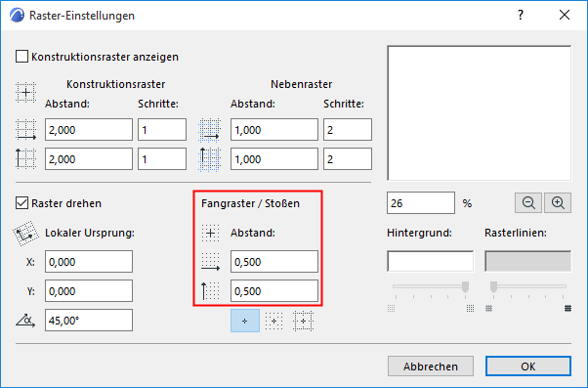
Task: Click the Fangraster grid icon beside Abstand
Action: [x=210, y=233]
